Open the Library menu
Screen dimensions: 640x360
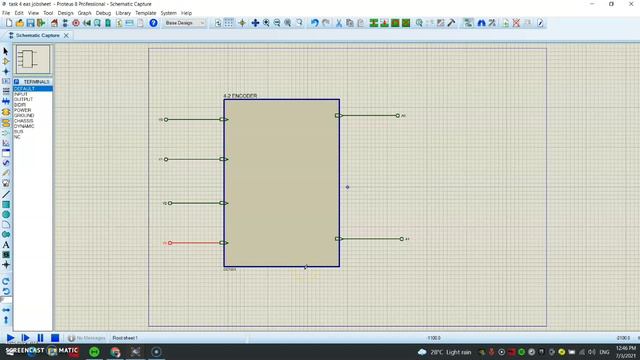point(123,13)
